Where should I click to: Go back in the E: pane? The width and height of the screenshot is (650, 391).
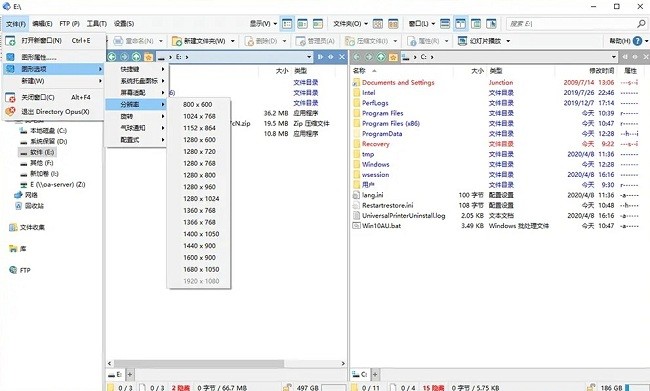point(112,57)
